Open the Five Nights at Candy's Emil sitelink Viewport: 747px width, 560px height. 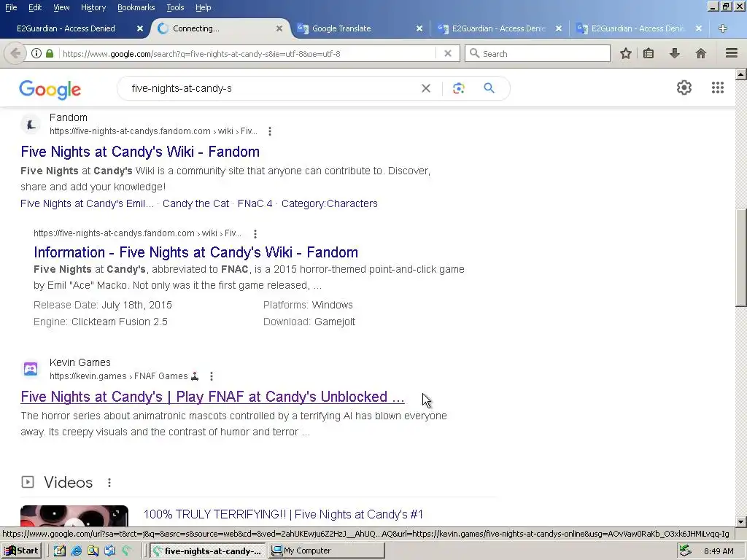[x=88, y=203]
